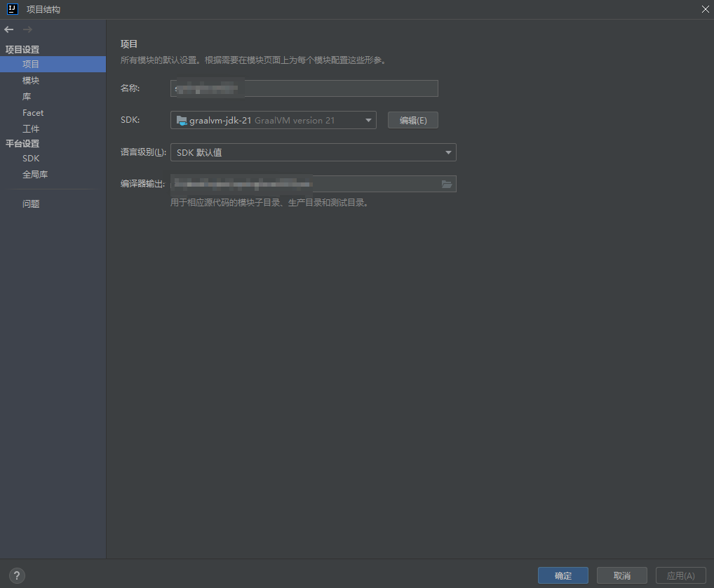Viewport: 714px width, 588px height.
Task: Focus the 名称 input field
Action: [304, 88]
